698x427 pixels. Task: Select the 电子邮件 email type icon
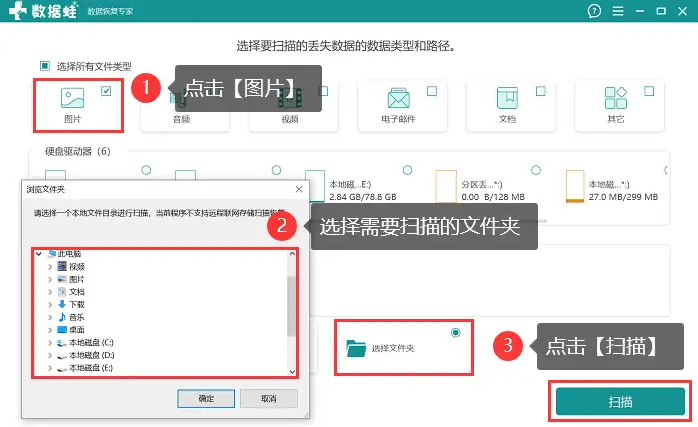pyautogui.click(x=398, y=98)
